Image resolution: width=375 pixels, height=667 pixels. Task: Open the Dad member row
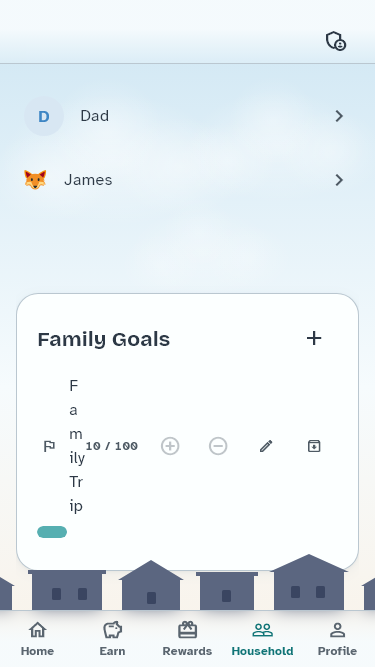[x=188, y=116]
